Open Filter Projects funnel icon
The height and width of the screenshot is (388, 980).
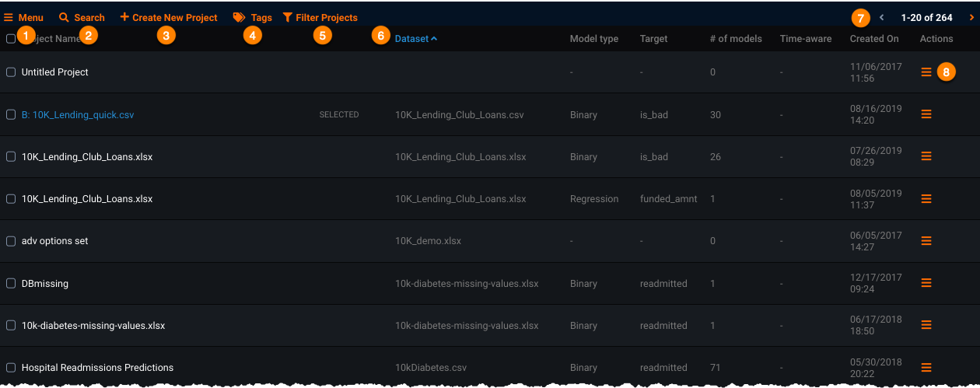[288, 17]
